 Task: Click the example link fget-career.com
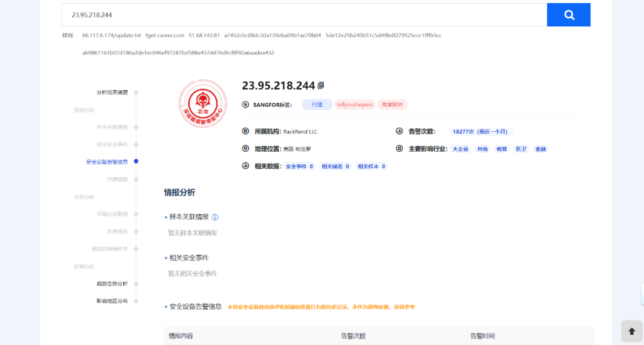pyautogui.click(x=165, y=35)
